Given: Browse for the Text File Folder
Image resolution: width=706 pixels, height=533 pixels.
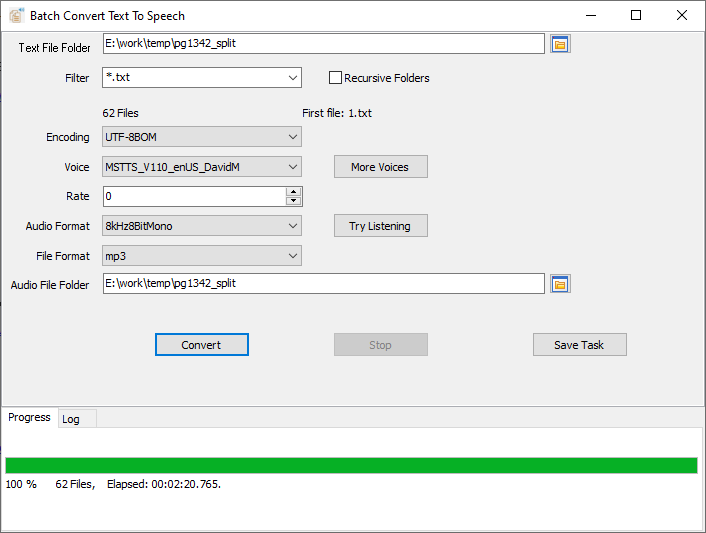Looking at the screenshot, I should tap(560, 44).
